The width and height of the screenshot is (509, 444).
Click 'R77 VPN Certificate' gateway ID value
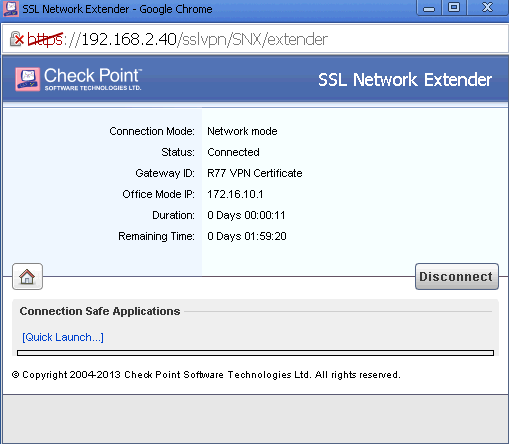pyautogui.click(x=255, y=173)
